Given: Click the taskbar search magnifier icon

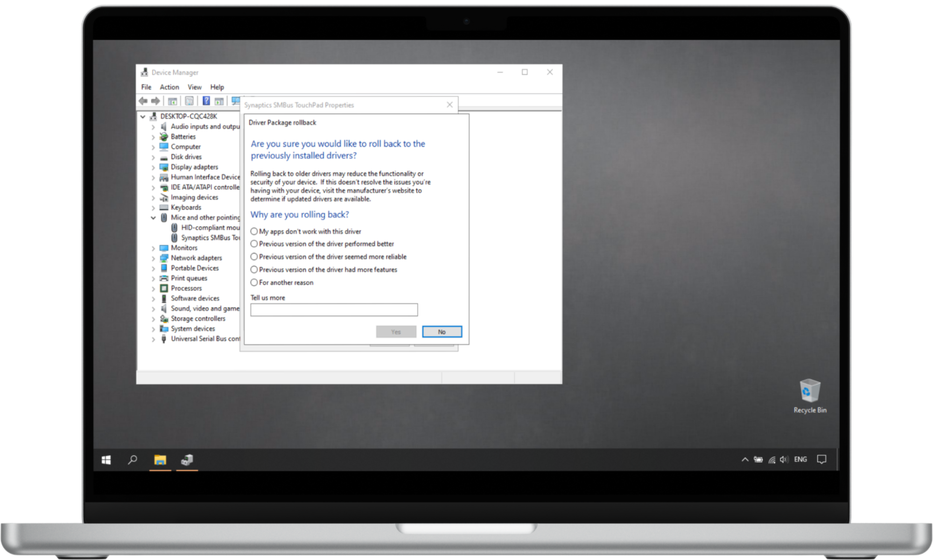Looking at the screenshot, I should 133,460.
